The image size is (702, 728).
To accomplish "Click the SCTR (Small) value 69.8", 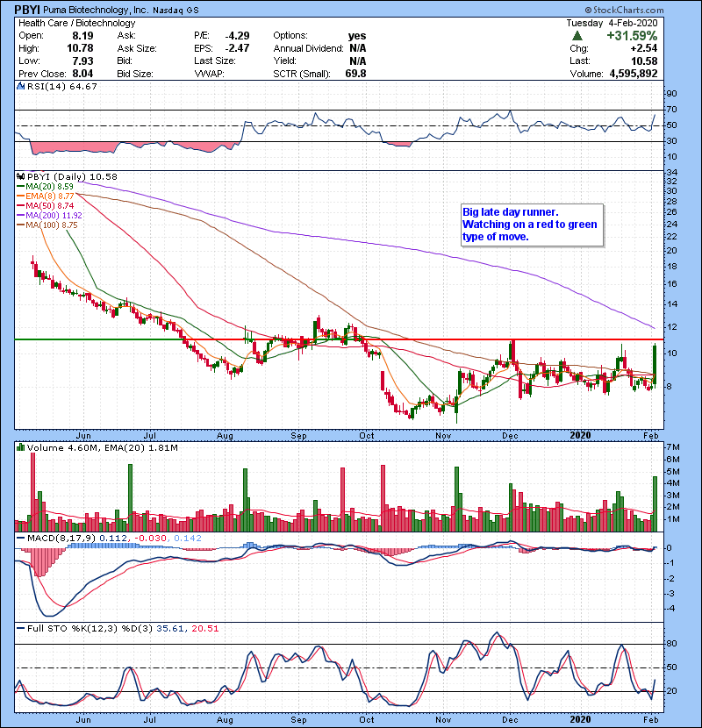I will click(x=356, y=74).
